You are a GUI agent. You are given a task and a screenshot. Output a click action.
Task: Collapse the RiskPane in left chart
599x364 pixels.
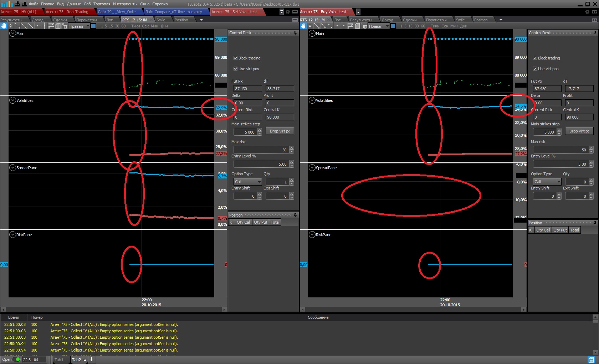coord(12,235)
